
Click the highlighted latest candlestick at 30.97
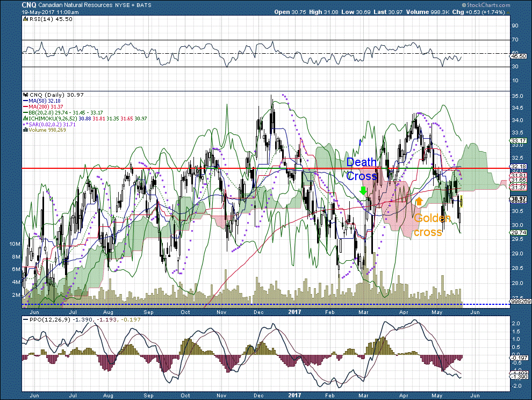coord(462,201)
